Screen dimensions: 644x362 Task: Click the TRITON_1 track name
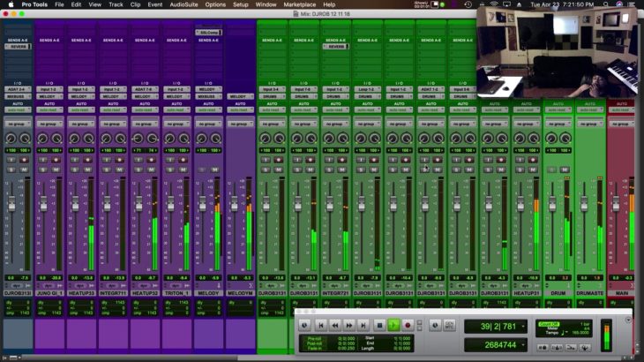[x=176, y=293]
